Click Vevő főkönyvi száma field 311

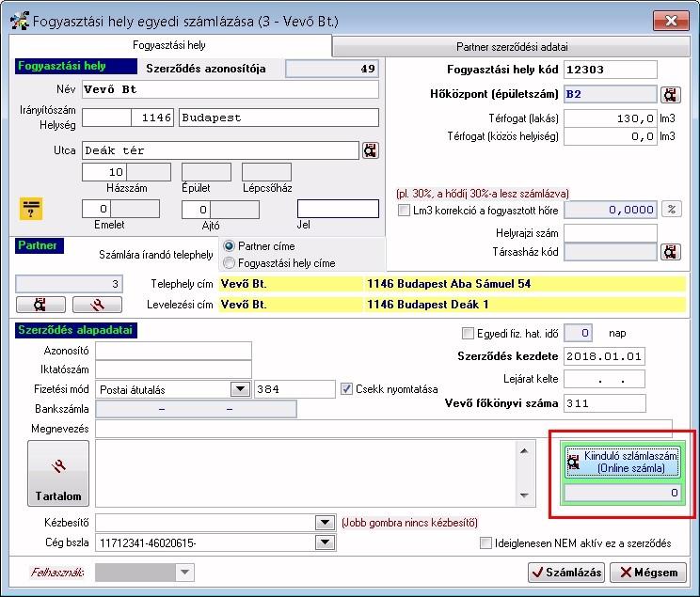604,403
